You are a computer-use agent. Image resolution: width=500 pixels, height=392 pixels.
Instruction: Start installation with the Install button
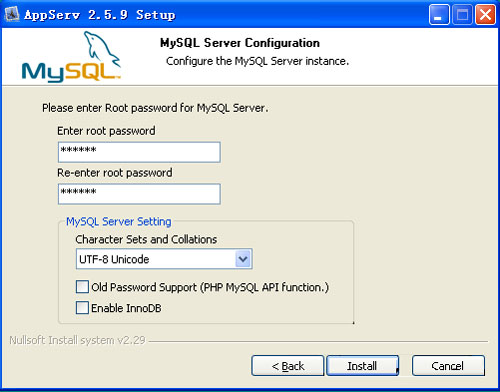coord(362,366)
